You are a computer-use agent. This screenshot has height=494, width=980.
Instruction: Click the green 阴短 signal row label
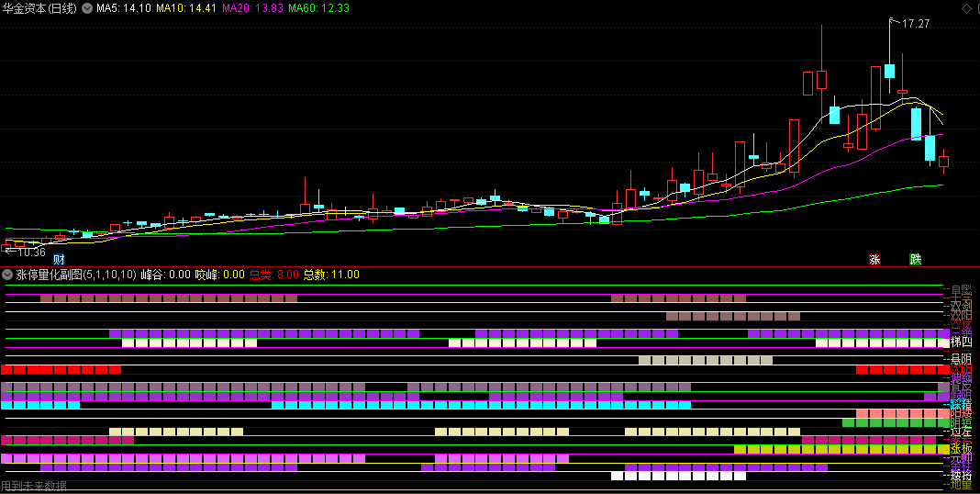click(962, 422)
